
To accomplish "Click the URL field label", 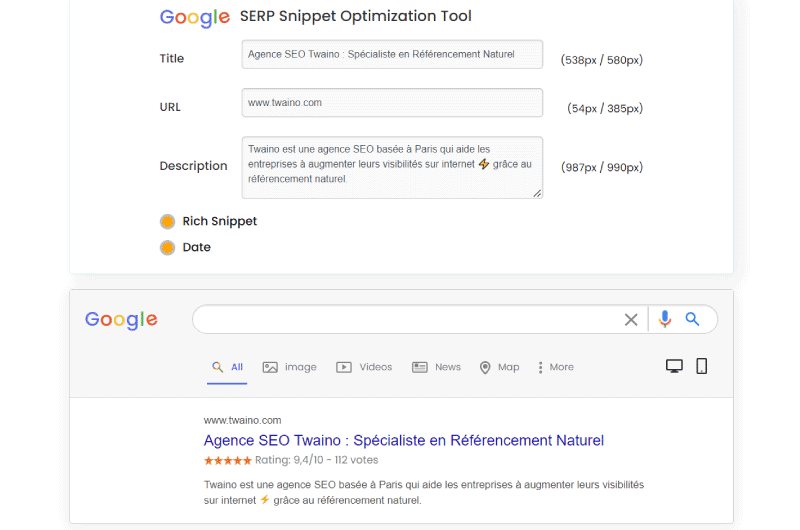I will [170, 107].
